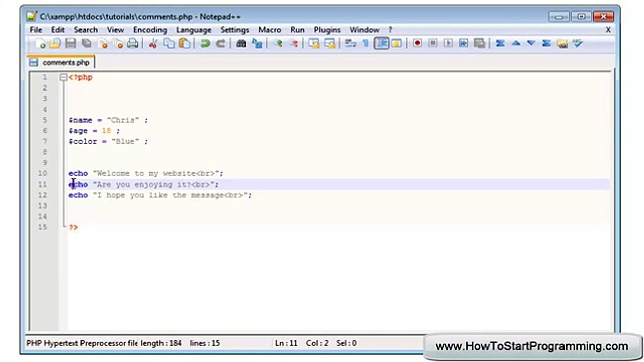The height and width of the screenshot is (362, 644).
Task: Open the View menu
Action: click(115, 30)
